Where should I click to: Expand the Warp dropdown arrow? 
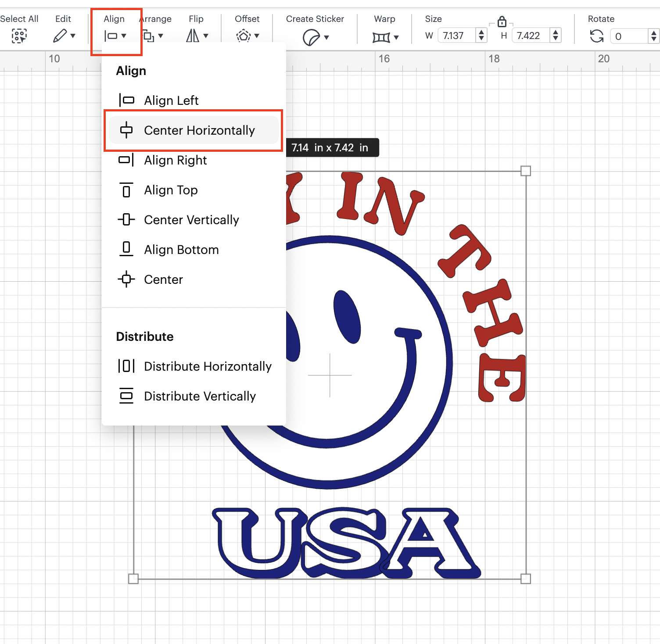396,38
